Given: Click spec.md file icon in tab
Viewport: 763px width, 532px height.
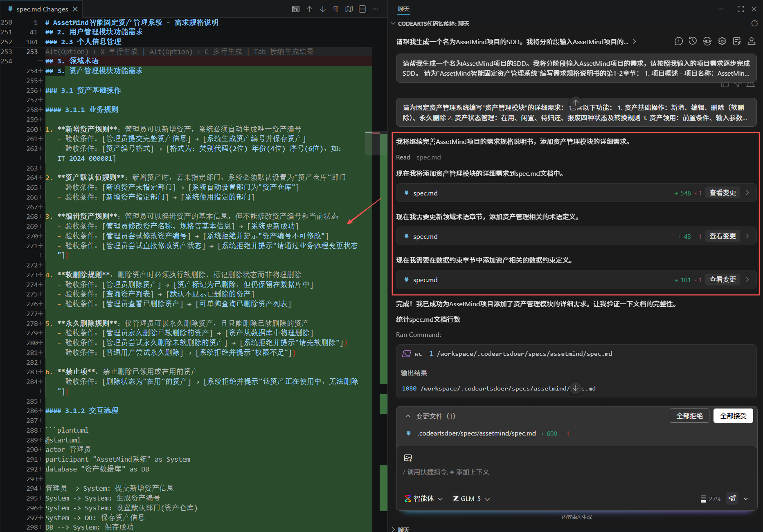Looking at the screenshot, I should click(x=10, y=9).
